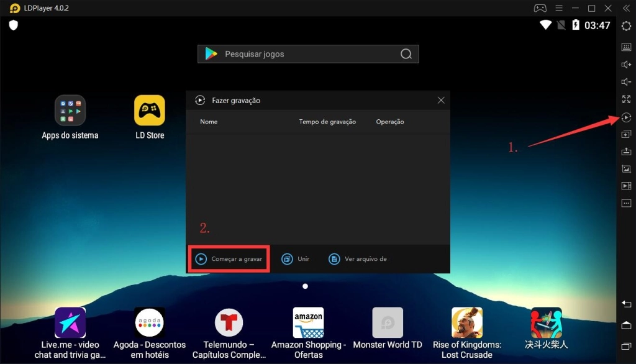Open the video recorder sidebar icon
636x364 pixels.
(626, 186)
